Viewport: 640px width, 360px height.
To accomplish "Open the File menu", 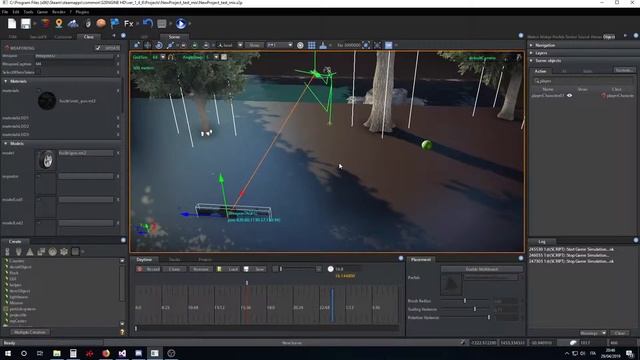I will pyautogui.click(x=5, y=12).
